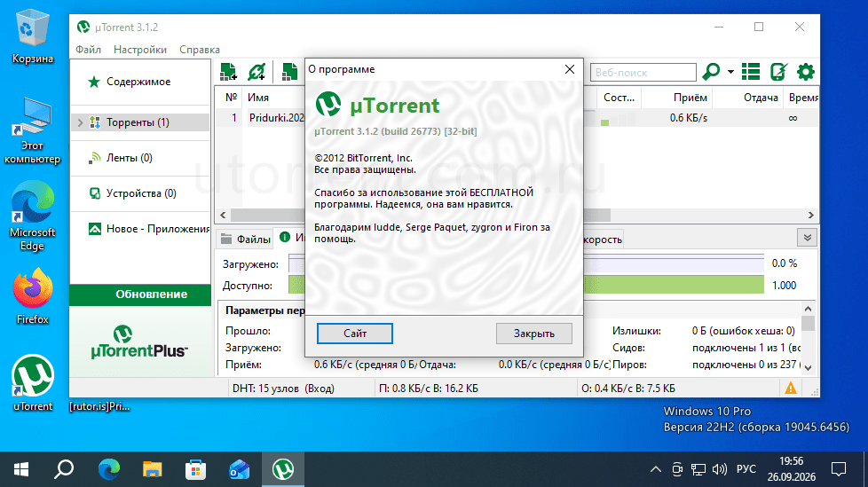Click the Обновление green banner
Screen dimensions: 868x487
click(x=140, y=295)
